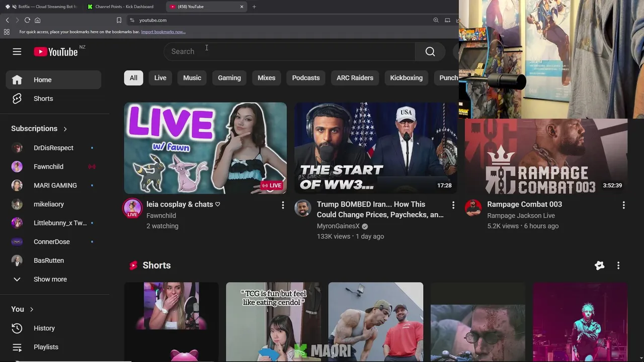
Task: Click the Rampage Jackson Live channel avatar
Action: coord(473,208)
